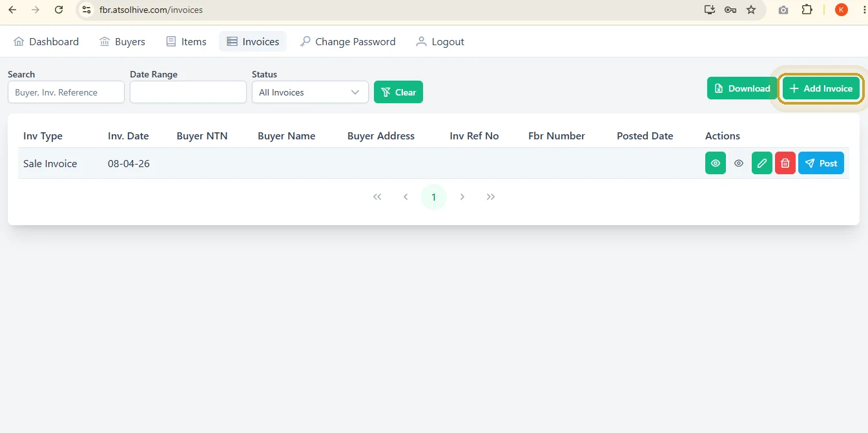Go to previous page arrow
868x433 pixels.
pos(406,197)
